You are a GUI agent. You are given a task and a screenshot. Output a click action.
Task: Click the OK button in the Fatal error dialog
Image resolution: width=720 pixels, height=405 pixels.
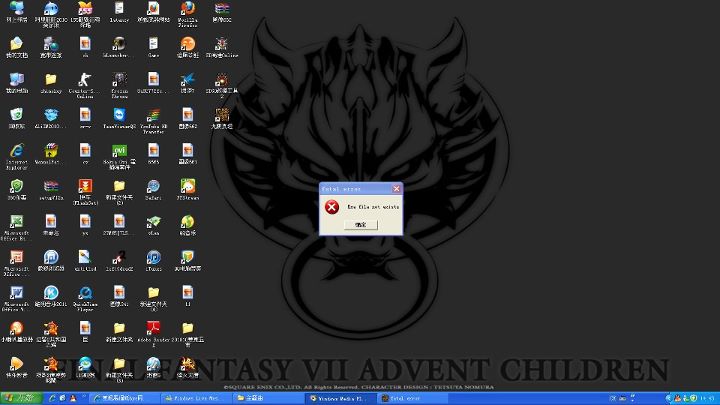click(x=360, y=225)
